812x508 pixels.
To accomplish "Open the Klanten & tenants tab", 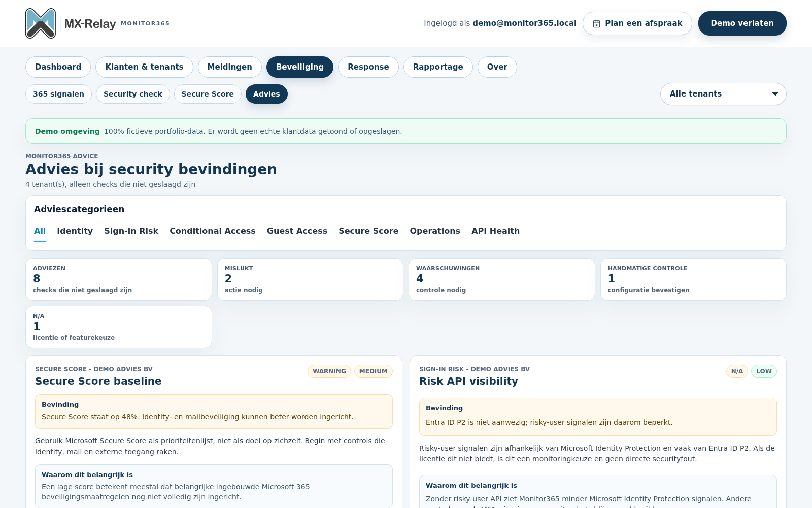I will 144,67.
